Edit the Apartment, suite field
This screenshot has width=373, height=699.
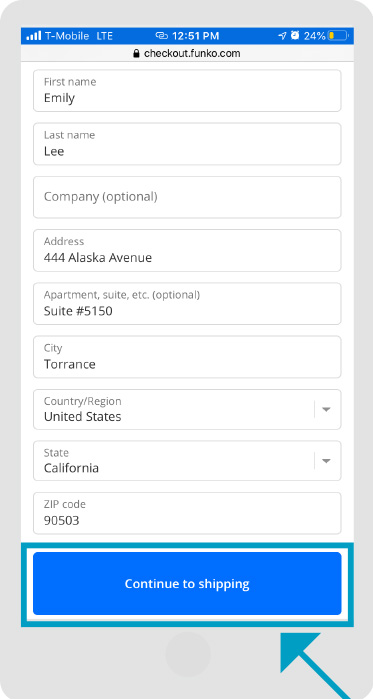(187, 304)
